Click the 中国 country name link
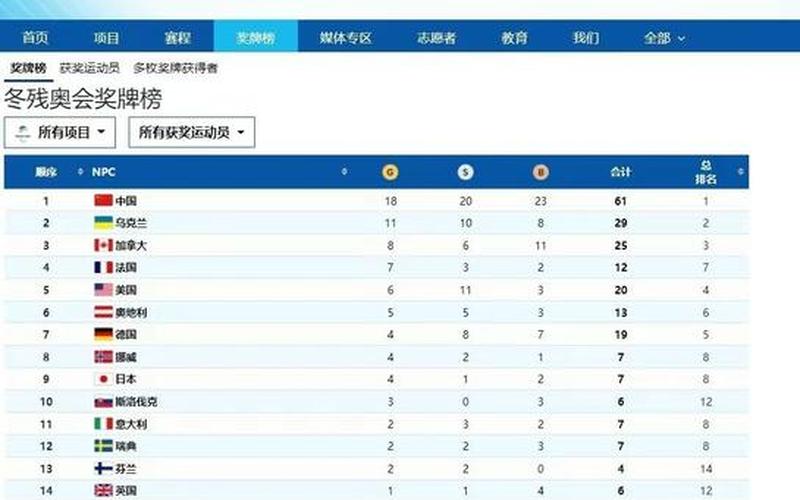800x500 pixels. point(126,201)
